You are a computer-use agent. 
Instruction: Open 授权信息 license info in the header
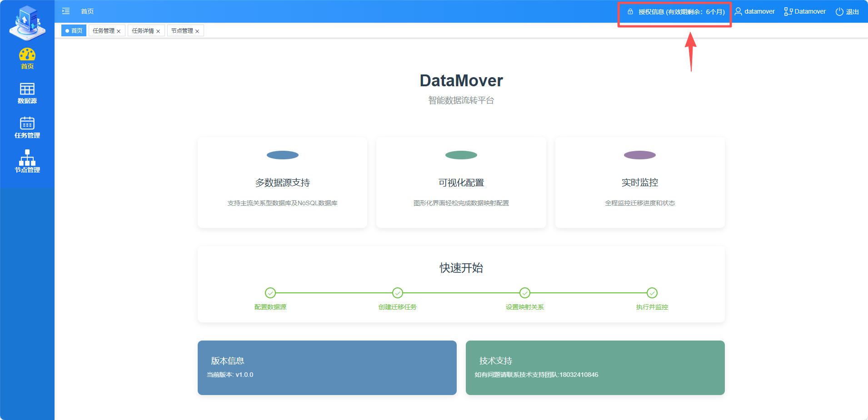click(677, 12)
